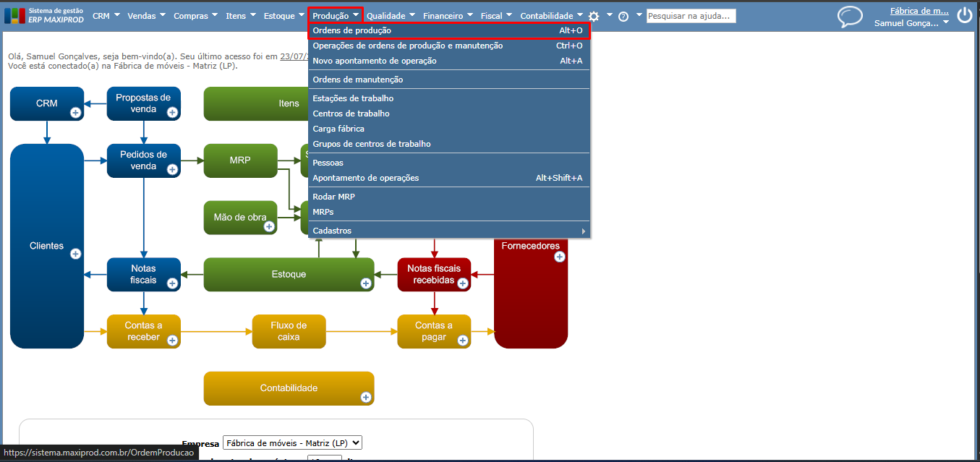Image resolution: width=980 pixels, height=462 pixels.
Task: Click the plus icon on Fornecedores box
Action: pyautogui.click(x=559, y=257)
